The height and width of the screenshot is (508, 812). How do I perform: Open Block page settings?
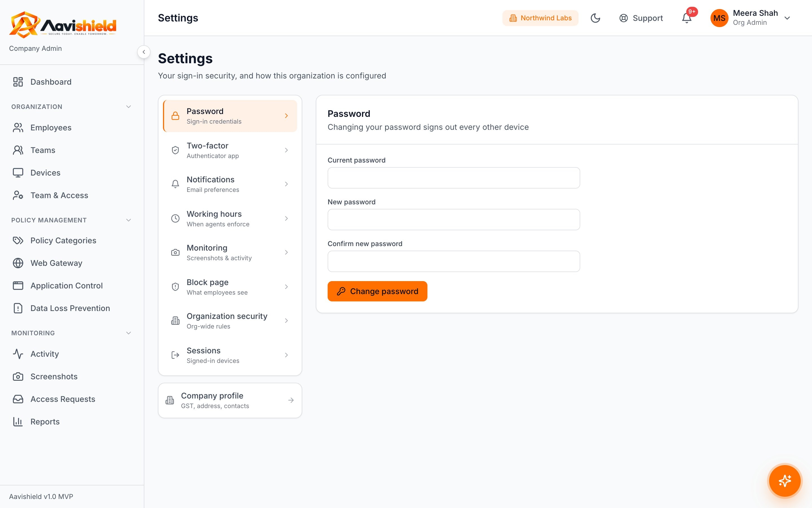(x=230, y=286)
